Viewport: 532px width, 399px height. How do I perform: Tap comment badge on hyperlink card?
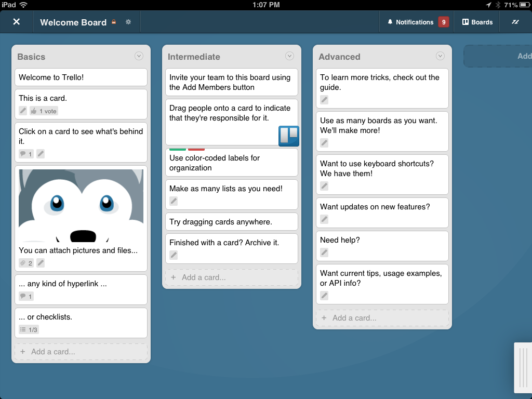(x=26, y=296)
